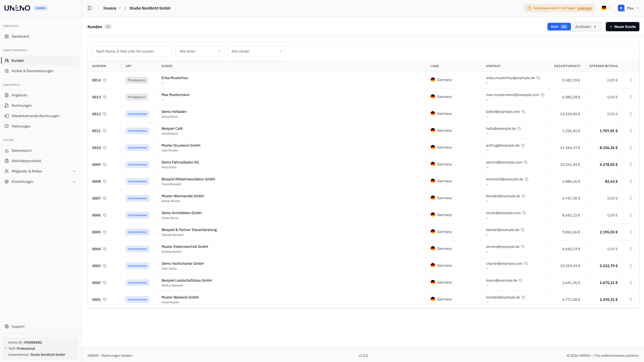644x362 pixels.
Task: Click the Gesamtumsatz column header
Action: (567, 66)
